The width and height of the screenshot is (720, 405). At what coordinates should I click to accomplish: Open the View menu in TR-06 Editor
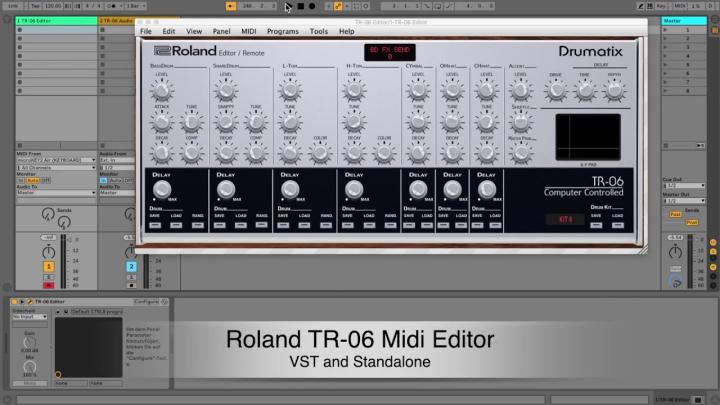point(194,31)
